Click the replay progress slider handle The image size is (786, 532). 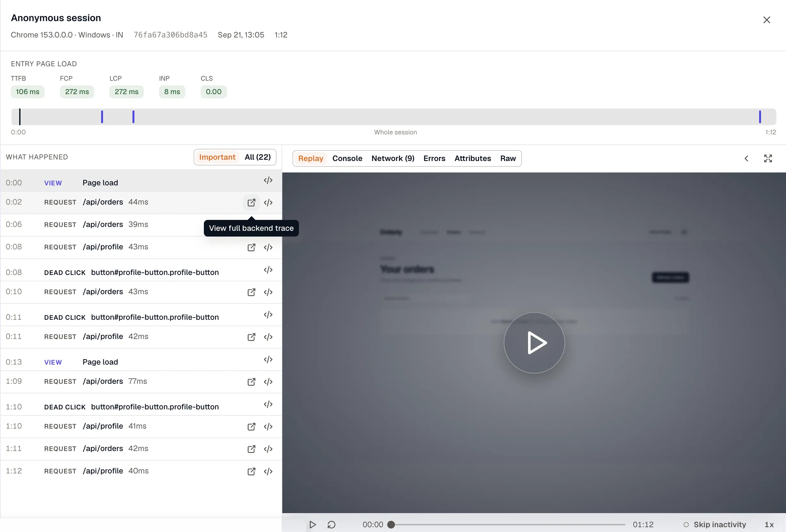click(391, 525)
